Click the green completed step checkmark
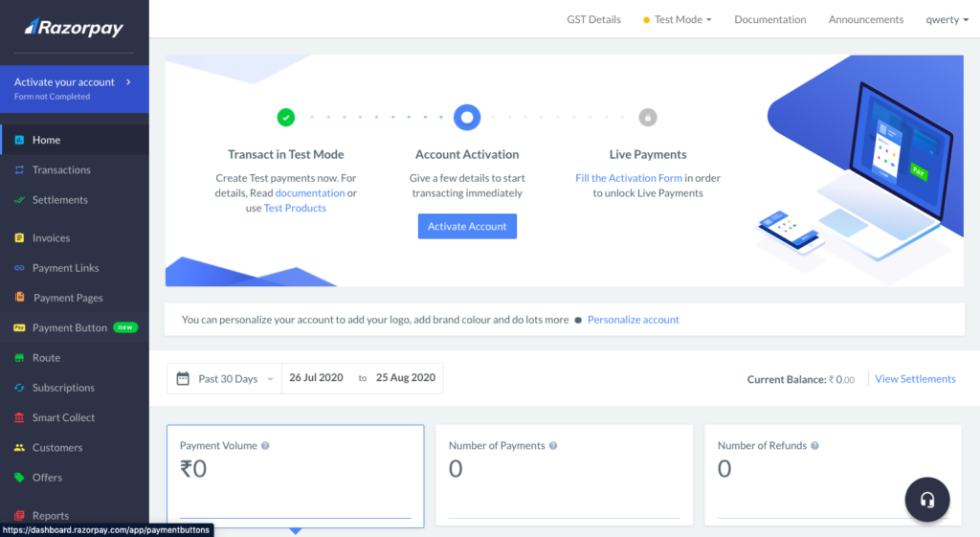Screen dimensions: 980x537 [285, 117]
